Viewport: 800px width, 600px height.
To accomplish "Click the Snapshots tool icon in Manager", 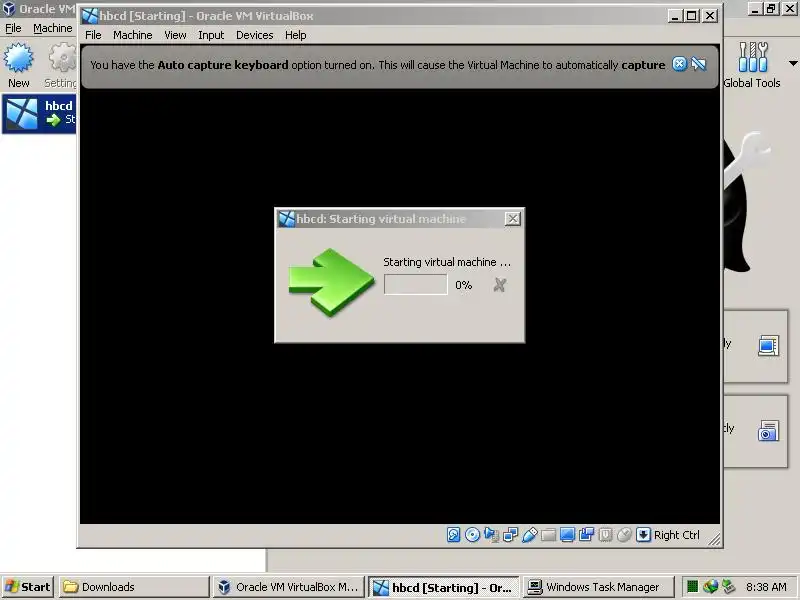I will coord(768,431).
